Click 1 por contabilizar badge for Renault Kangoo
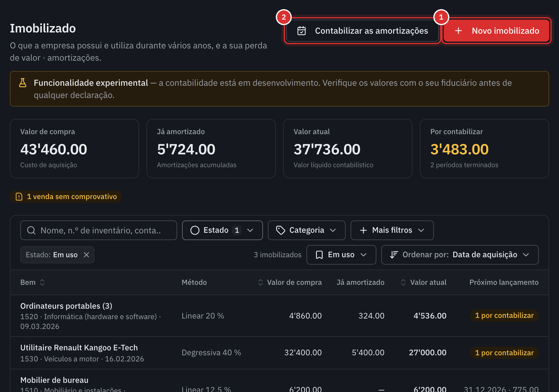This screenshot has height=392, width=559. click(x=504, y=353)
